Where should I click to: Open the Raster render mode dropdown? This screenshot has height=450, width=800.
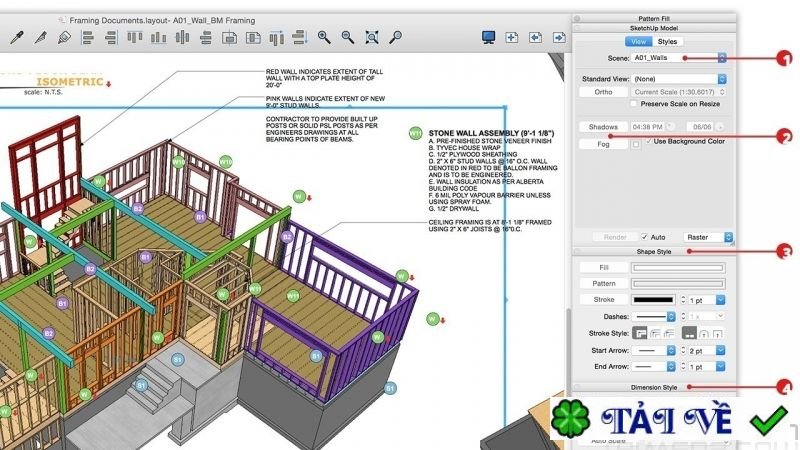pyautogui.click(x=708, y=237)
